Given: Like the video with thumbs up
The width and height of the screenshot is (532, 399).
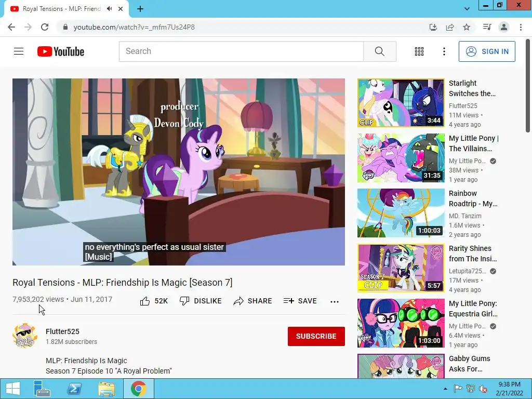Looking at the screenshot, I should click(154, 301).
